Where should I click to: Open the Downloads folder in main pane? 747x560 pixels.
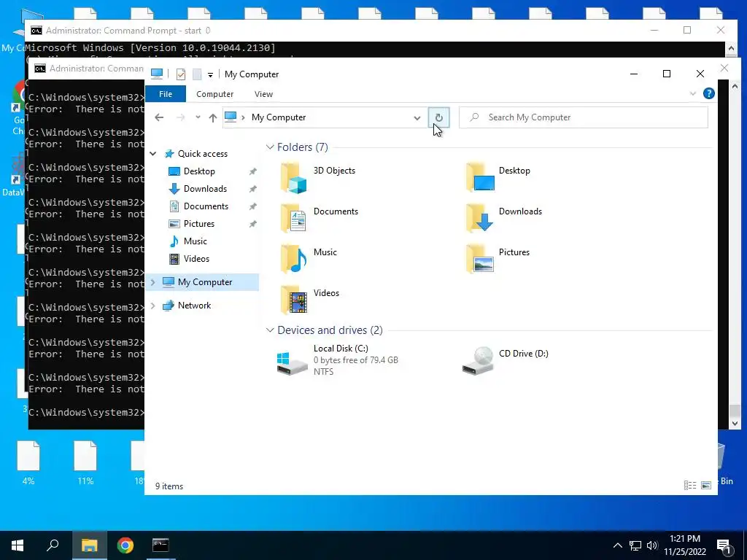click(479, 219)
